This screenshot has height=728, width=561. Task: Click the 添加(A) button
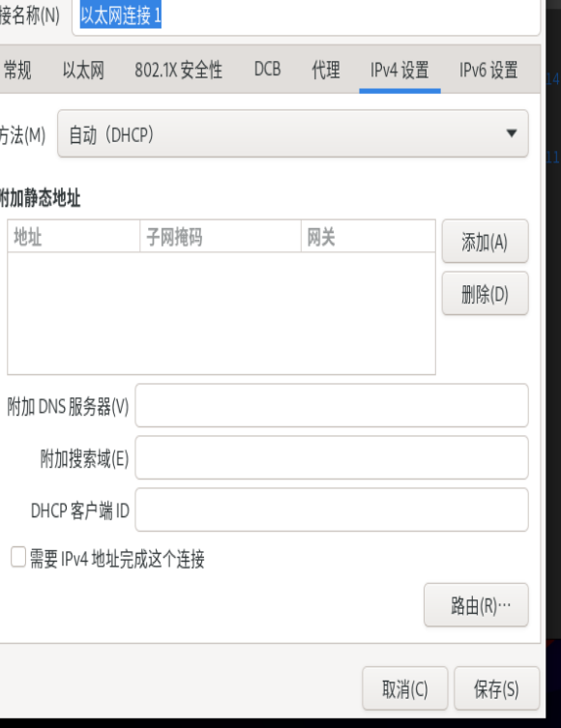point(485,242)
